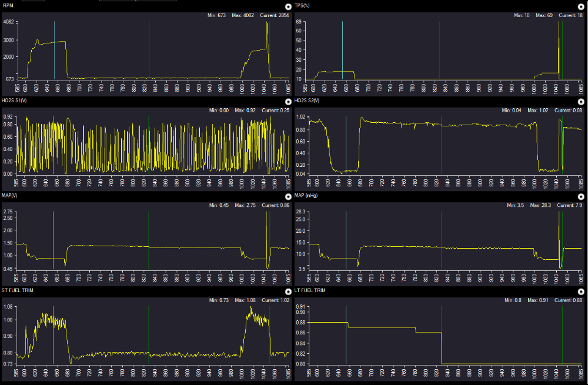Image resolution: width=588 pixels, height=385 pixels.
Task: Click the RPM peak spike near 4082
Action: [267, 25]
